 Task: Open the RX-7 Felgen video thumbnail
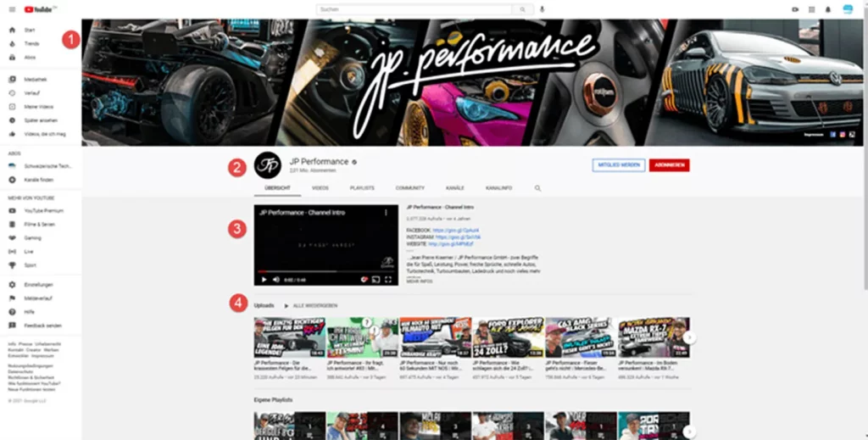tap(290, 337)
